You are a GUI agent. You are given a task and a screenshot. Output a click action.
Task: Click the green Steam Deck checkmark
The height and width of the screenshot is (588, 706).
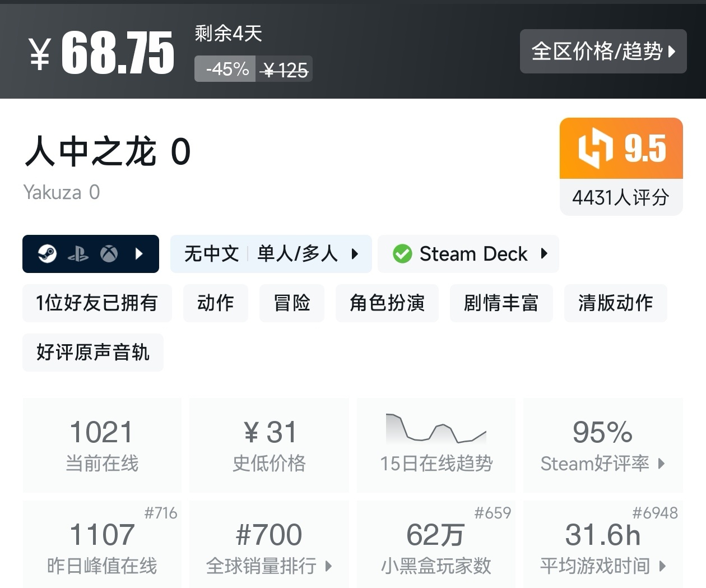point(402,254)
